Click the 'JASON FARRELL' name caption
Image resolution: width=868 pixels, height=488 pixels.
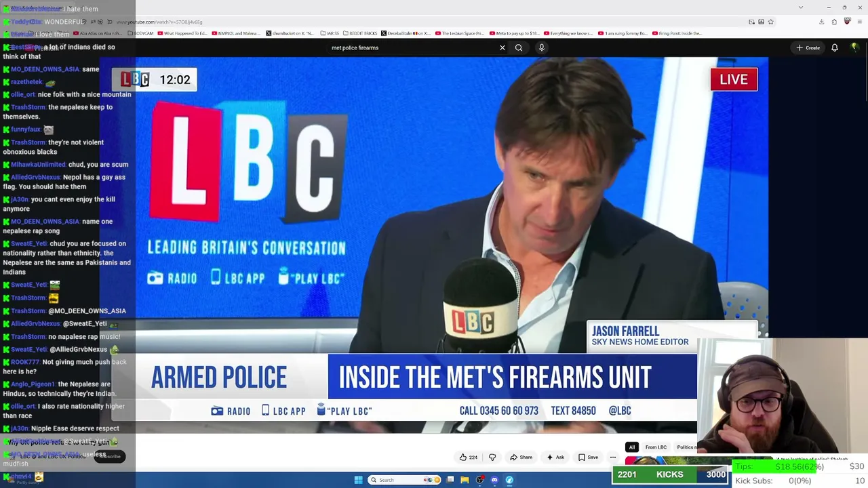point(625,331)
